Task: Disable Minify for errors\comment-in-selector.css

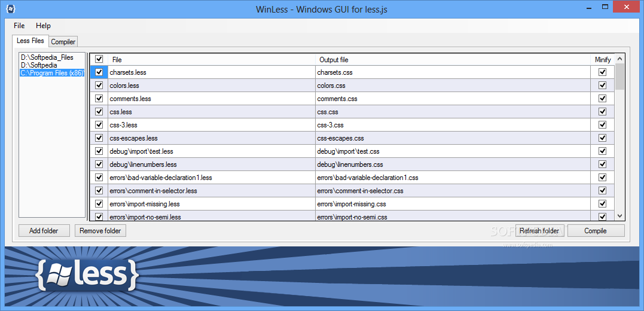Action: [603, 191]
